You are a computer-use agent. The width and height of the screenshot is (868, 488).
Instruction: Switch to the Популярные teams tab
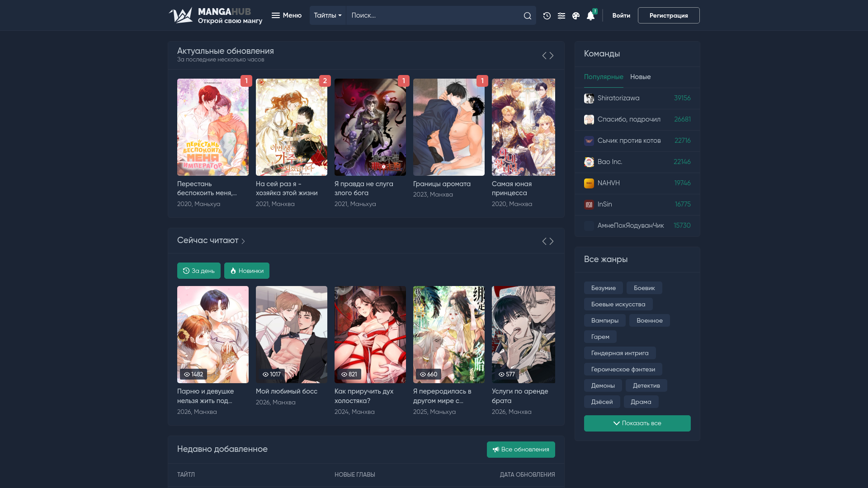(604, 77)
